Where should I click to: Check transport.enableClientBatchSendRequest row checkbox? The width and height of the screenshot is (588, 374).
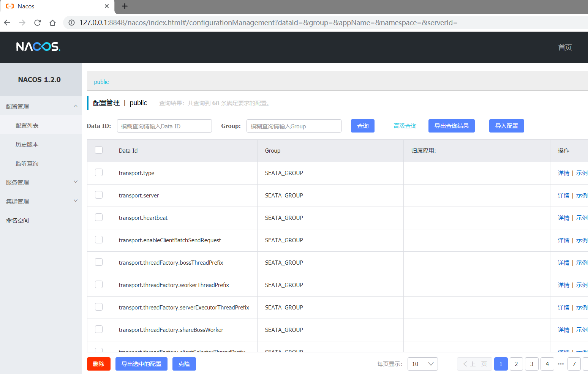99,240
